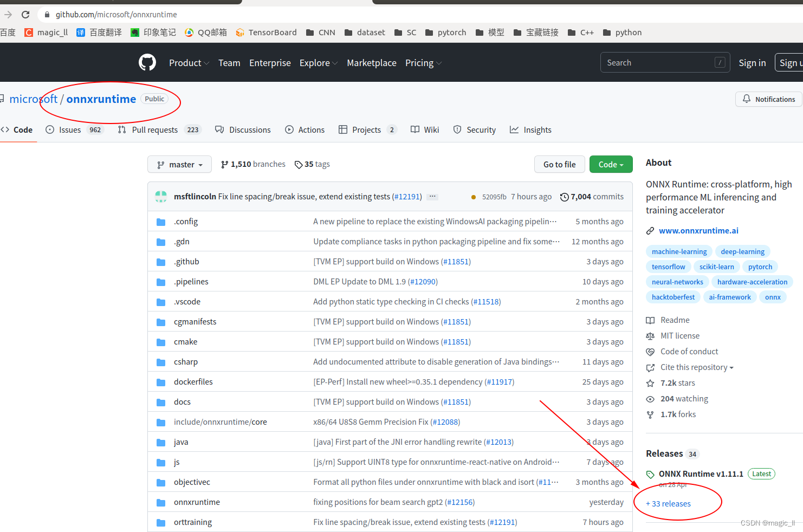The image size is (803, 532).
Task: Open the dataset bookmarks folder
Action: coord(365,33)
